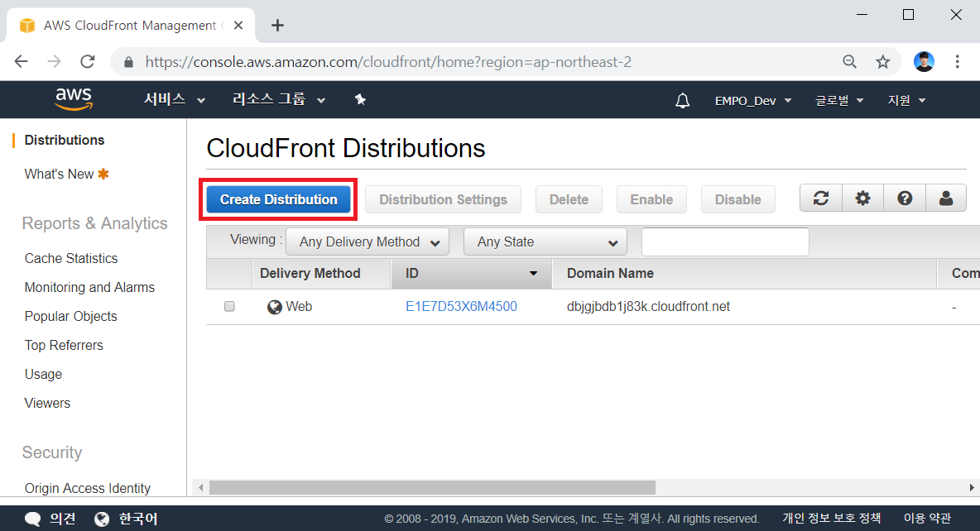The width and height of the screenshot is (980, 531).
Task: Click the What's New asterisk icon
Action: pos(103,174)
